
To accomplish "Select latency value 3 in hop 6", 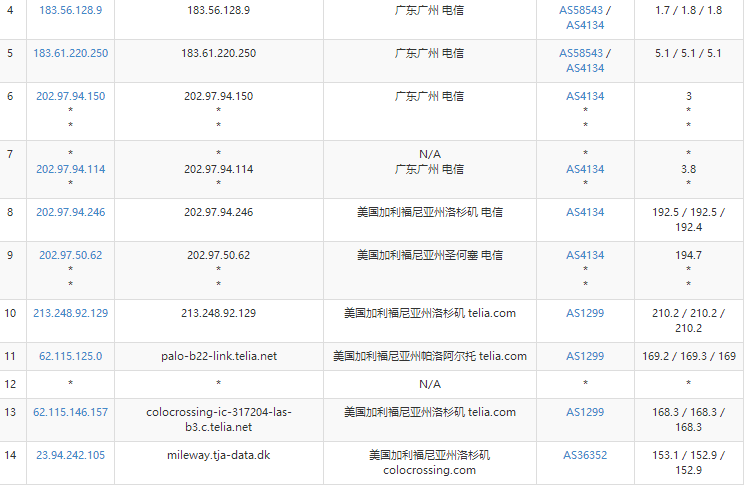I will click(688, 96).
